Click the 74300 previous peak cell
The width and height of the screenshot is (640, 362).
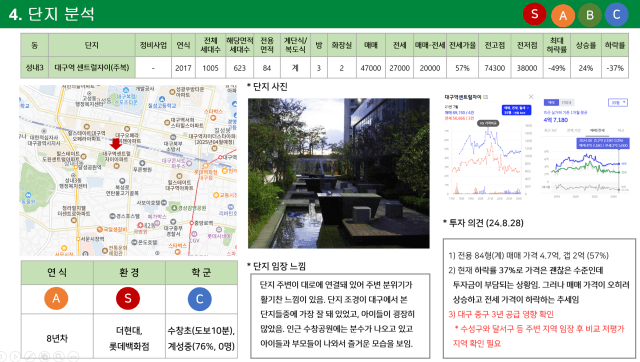[x=495, y=68]
